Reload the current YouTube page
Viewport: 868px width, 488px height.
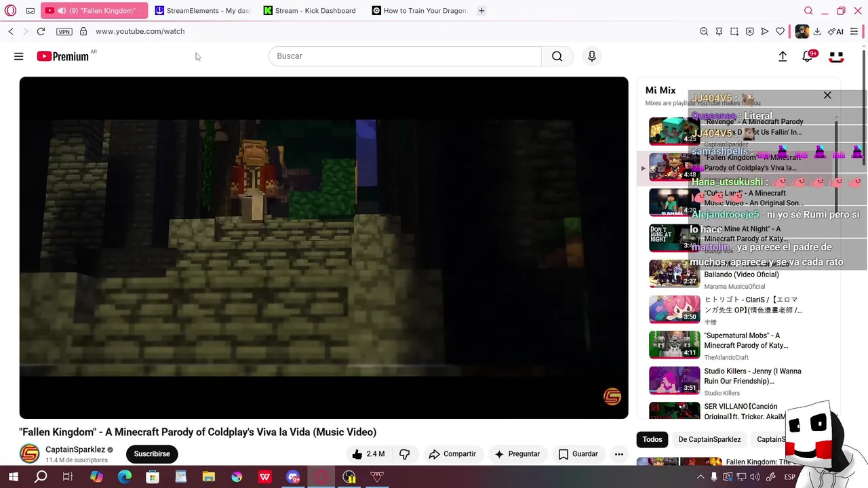click(x=41, y=31)
